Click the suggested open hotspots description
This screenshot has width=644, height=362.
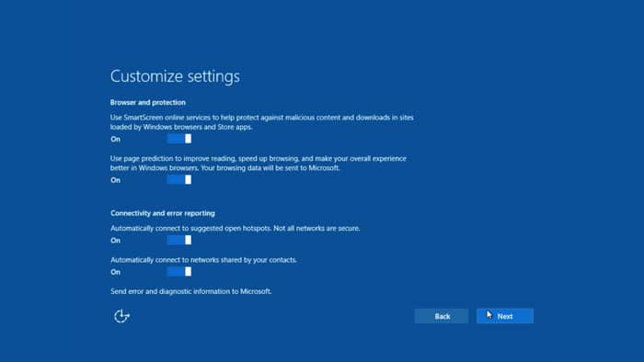[x=236, y=229]
